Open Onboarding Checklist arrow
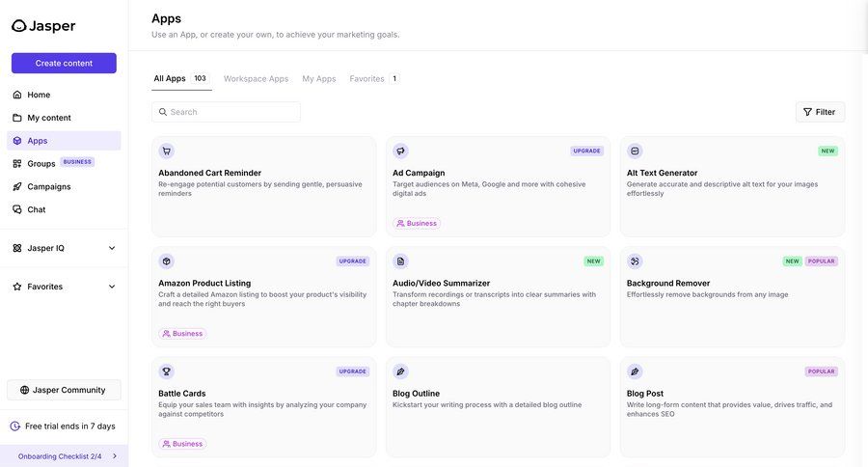868x467 pixels. [115, 456]
